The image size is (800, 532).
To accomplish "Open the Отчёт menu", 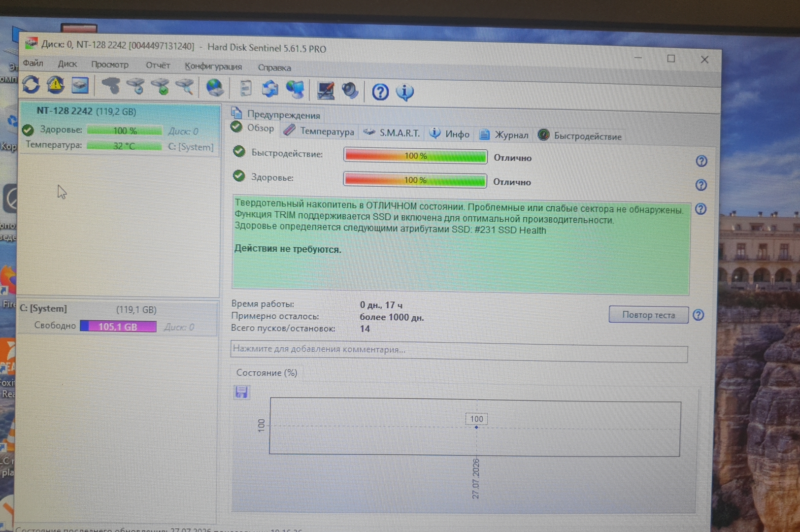I will [x=158, y=65].
